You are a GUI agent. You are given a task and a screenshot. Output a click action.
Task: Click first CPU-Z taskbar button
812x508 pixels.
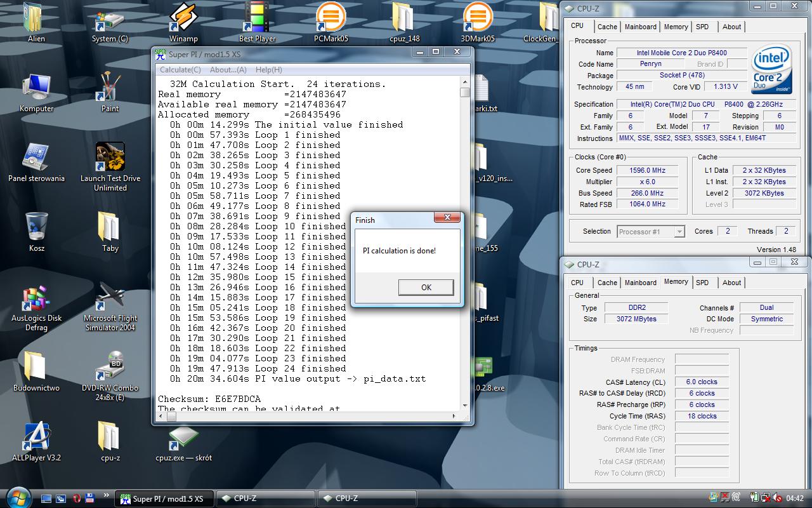[266, 498]
